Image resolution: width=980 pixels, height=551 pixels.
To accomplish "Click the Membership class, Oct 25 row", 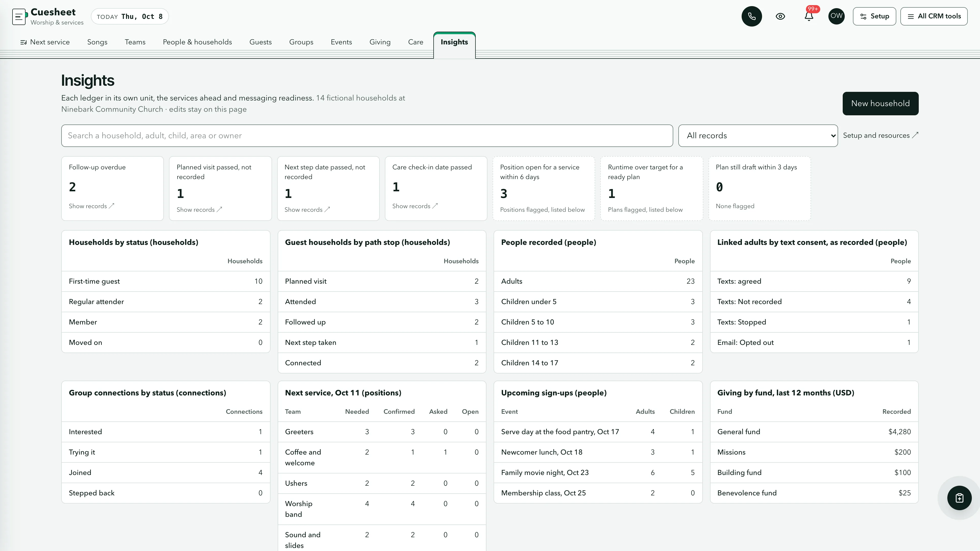I will point(598,493).
